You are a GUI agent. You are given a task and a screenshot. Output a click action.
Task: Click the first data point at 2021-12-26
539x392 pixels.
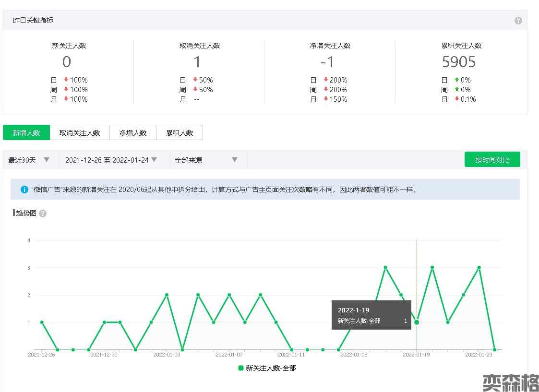tap(42, 322)
